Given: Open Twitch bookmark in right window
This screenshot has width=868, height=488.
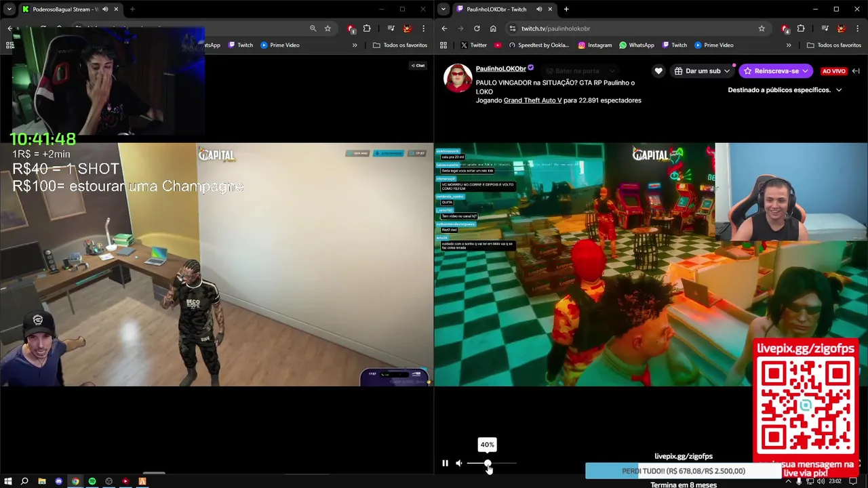Looking at the screenshot, I should [x=674, y=45].
